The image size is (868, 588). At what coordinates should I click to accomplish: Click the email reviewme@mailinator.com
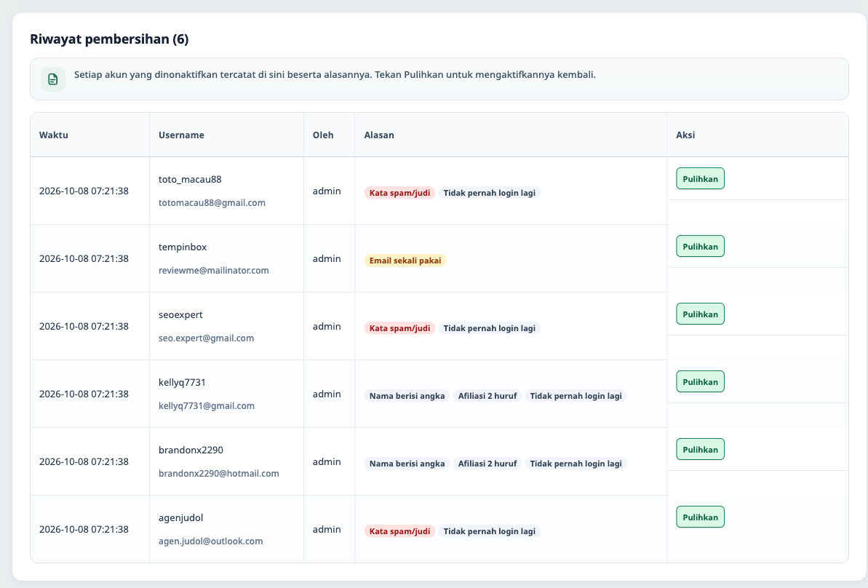pos(214,270)
